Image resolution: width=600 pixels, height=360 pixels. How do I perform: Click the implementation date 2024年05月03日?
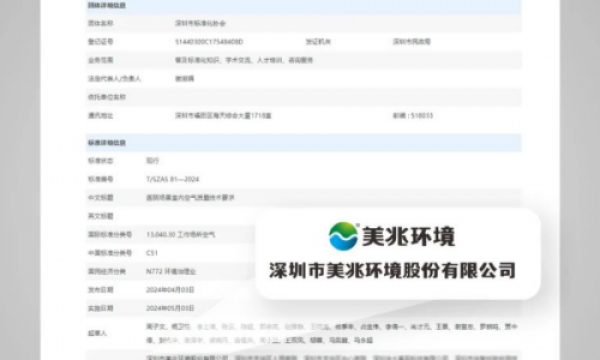(170, 308)
